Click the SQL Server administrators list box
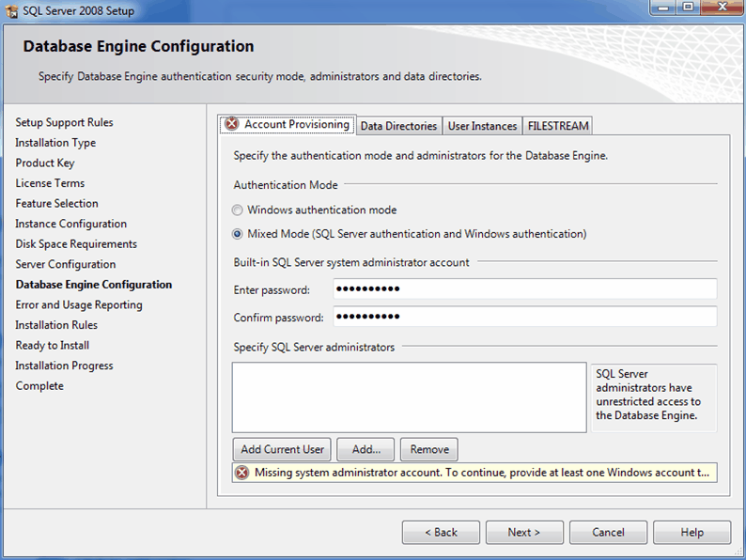 click(x=409, y=397)
